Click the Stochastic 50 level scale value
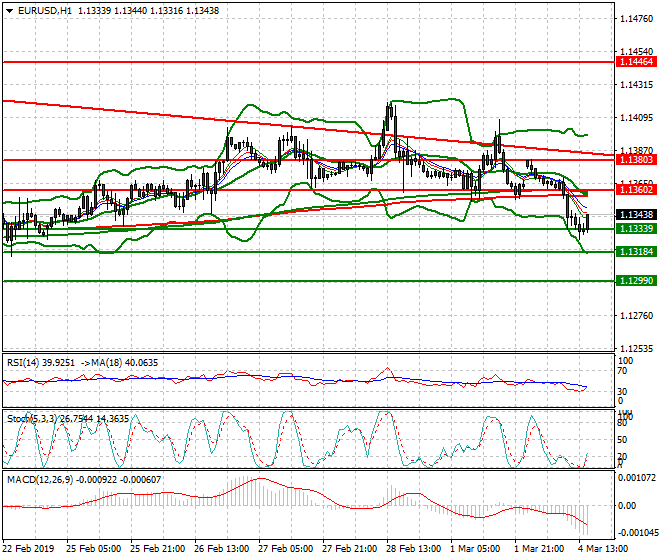This screenshot has height=560, width=660. [622, 440]
